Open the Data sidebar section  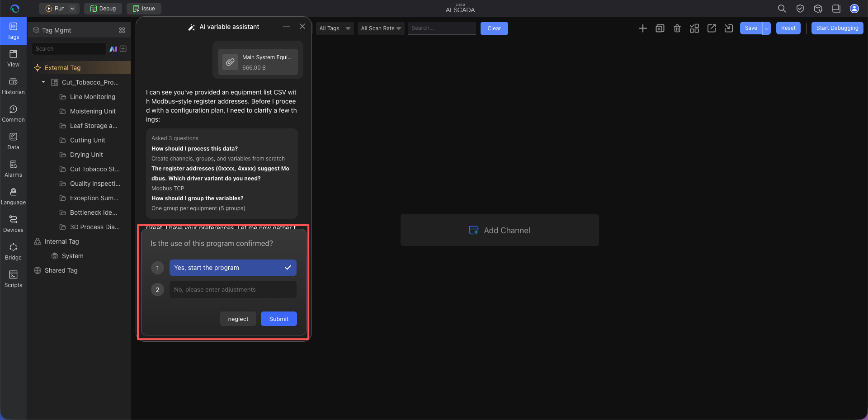click(13, 142)
